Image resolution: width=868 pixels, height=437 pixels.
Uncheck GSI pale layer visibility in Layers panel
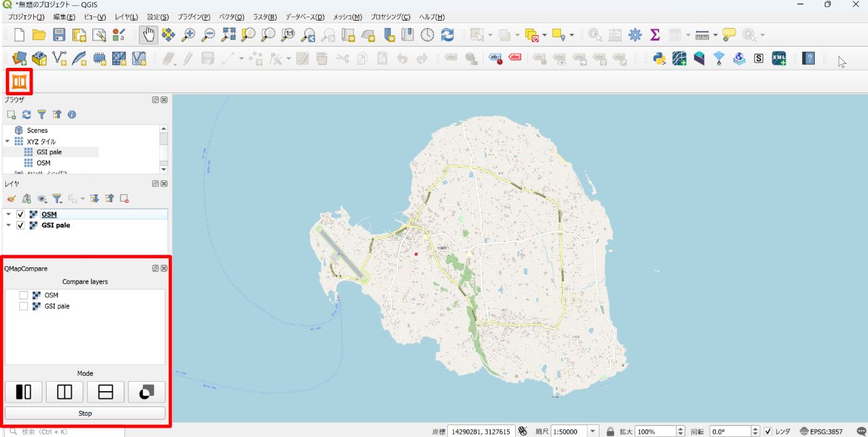tap(21, 225)
